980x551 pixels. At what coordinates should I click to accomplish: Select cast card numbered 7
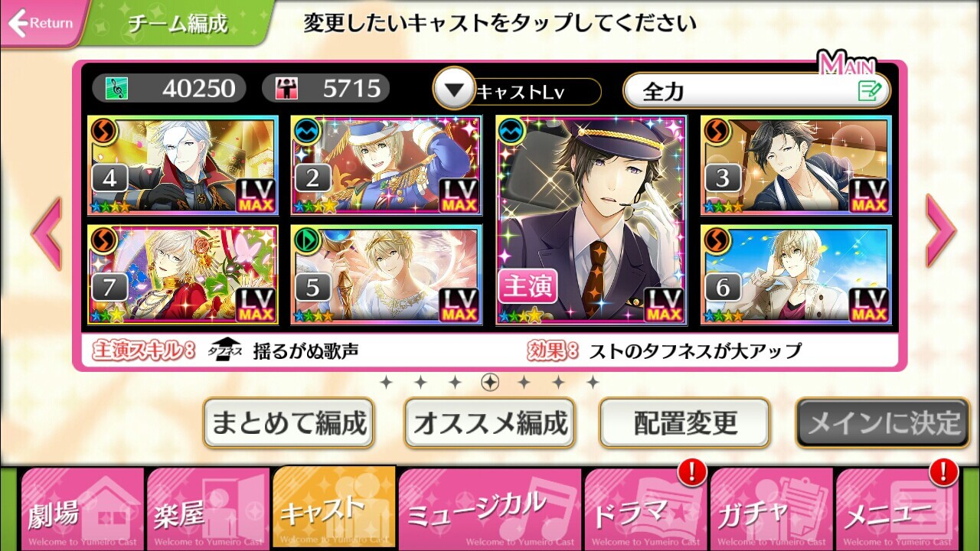point(183,275)
